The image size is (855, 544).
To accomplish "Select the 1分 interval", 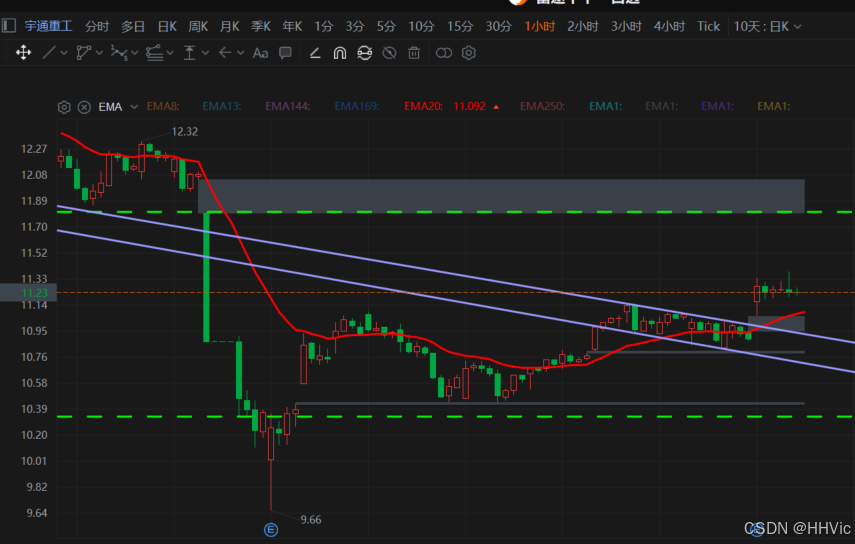I will [323, 26].
